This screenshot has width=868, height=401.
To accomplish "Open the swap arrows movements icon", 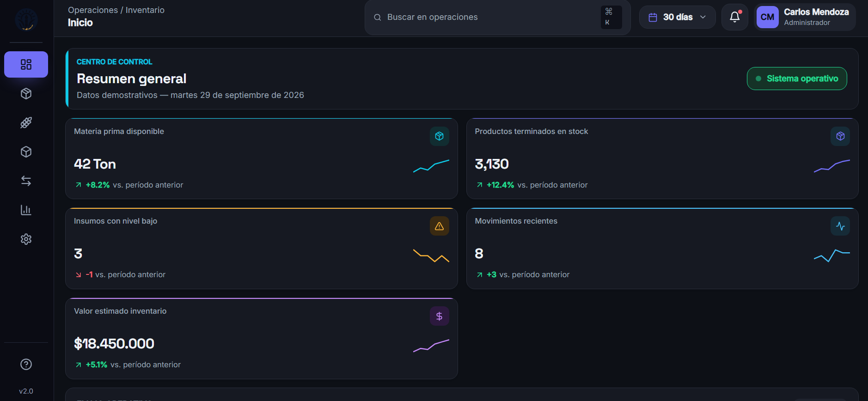I will 26,181.
